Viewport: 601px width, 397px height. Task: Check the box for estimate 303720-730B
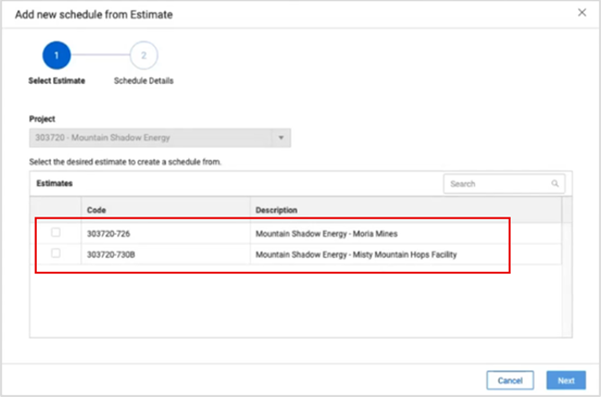[56, 253]
